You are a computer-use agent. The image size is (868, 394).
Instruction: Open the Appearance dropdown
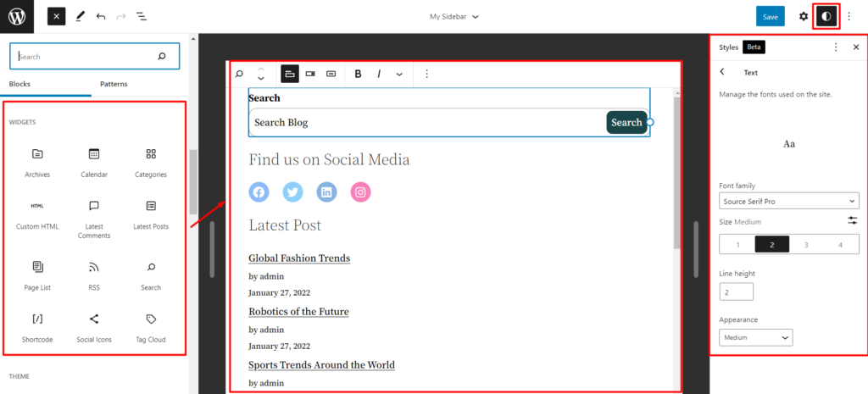(755, 337)
